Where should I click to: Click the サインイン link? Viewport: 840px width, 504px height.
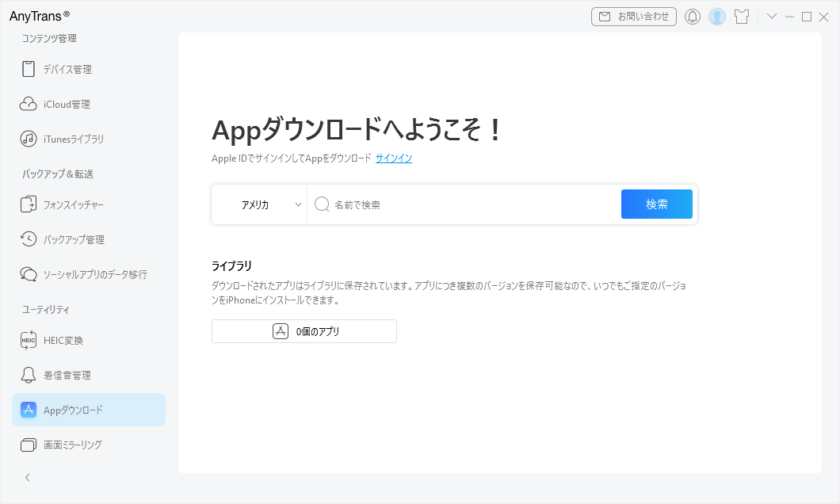pos(394,158)
